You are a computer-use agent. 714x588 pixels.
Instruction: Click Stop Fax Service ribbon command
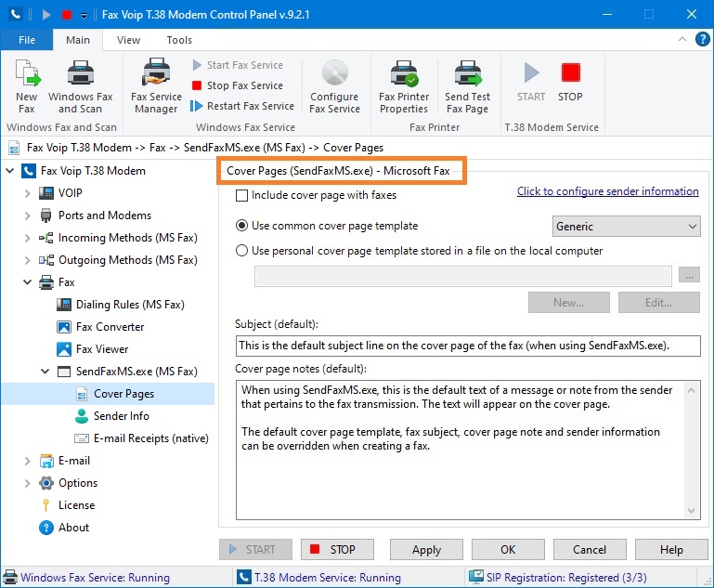click(x=238, y=85)
